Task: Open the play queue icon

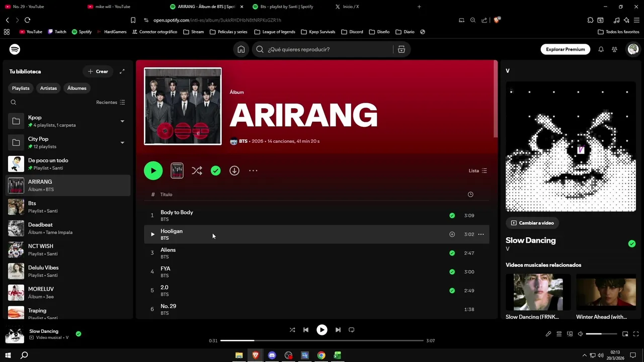Action: [559, 334]
